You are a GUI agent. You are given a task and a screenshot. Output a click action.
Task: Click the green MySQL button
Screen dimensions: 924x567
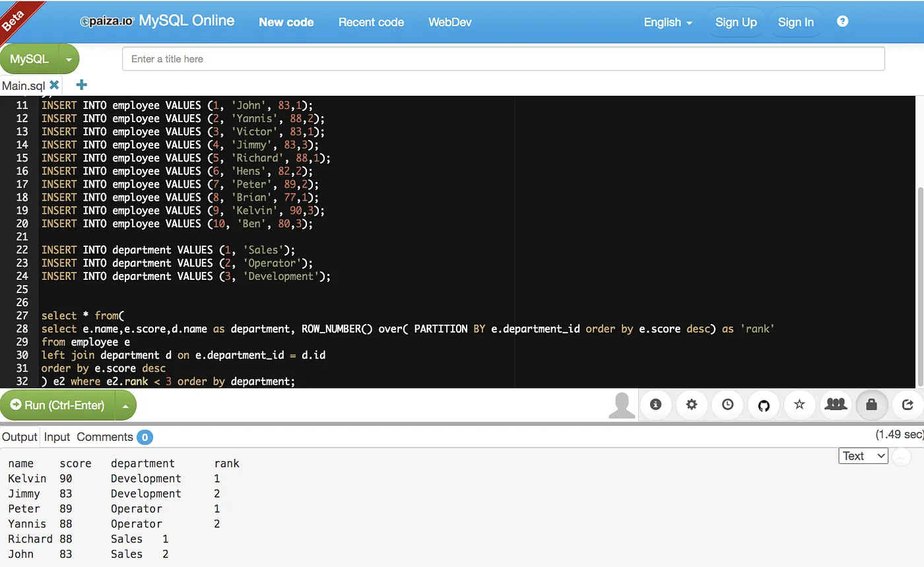point(30,59)
